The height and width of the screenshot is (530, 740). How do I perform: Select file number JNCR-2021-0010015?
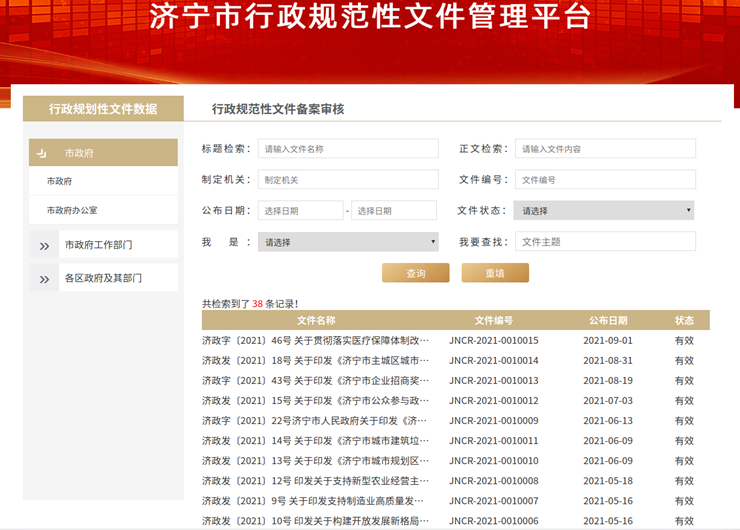pyautogui.click(x=494, y=340)
